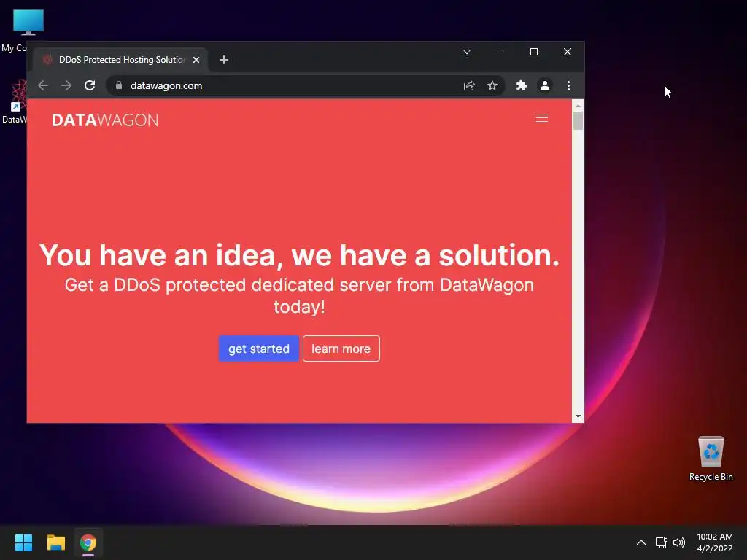Click the padlock site info icon
Viewport: 747px width, 560px height.
tap(119, 86)
